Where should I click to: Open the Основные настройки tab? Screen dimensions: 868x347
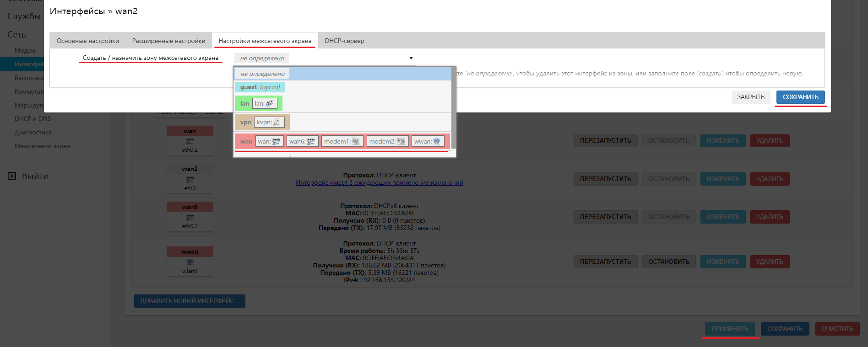[88, 41]
